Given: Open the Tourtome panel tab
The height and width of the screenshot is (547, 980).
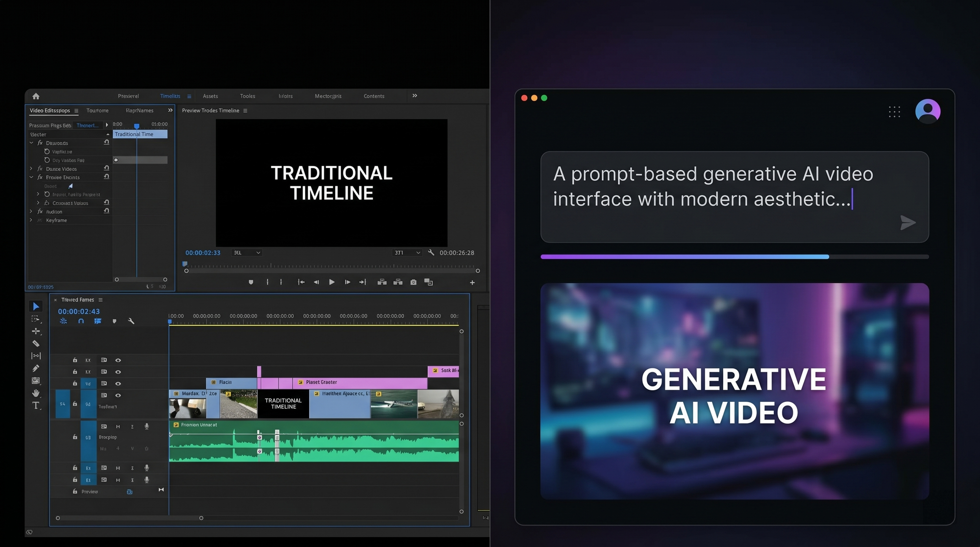Looking at the screenshot, I should click(98, 111).
